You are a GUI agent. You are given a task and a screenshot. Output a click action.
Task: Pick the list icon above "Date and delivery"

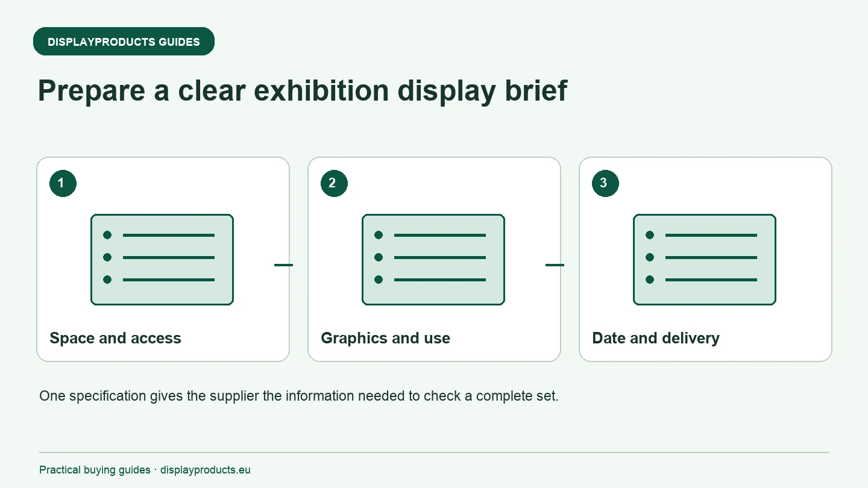pos(705,260)
